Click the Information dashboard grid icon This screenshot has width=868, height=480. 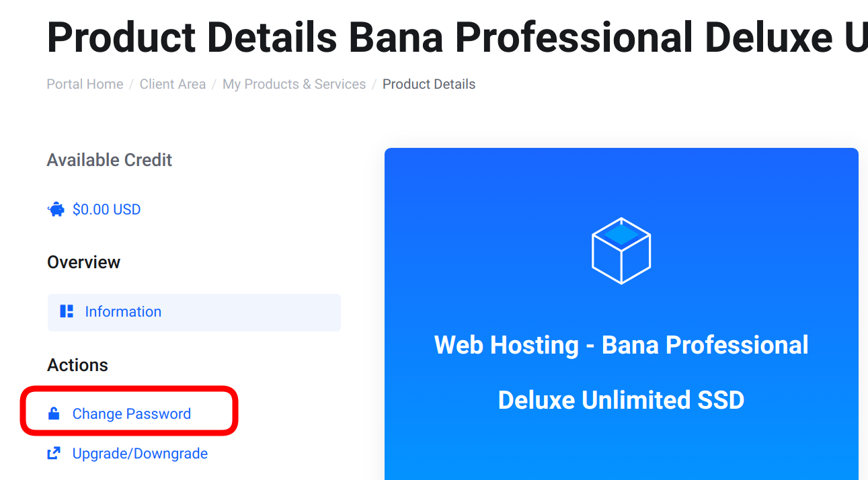click(67, 311)
